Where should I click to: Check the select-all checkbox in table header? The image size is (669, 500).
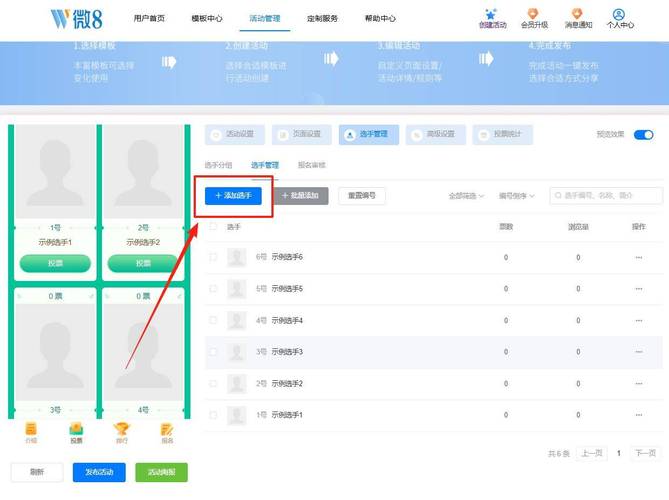tap(213, 227)
